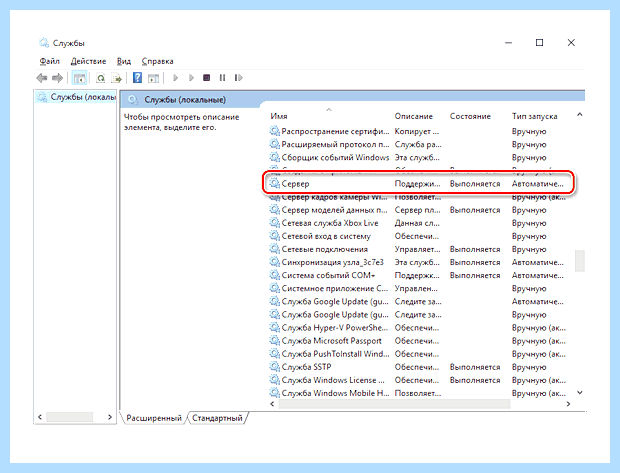Switch to the Стандартный tab
620x473 pixels.
click(x=217, y=418)
